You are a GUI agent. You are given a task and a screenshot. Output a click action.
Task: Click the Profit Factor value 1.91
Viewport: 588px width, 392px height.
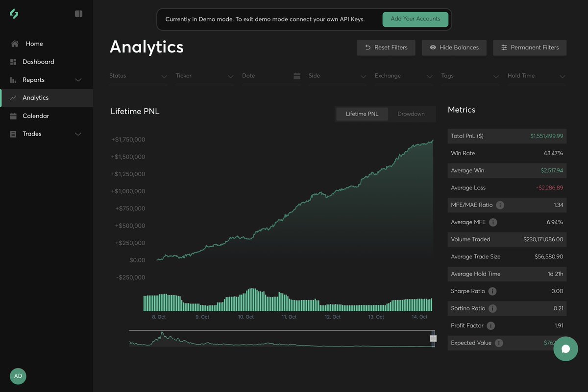559,325
